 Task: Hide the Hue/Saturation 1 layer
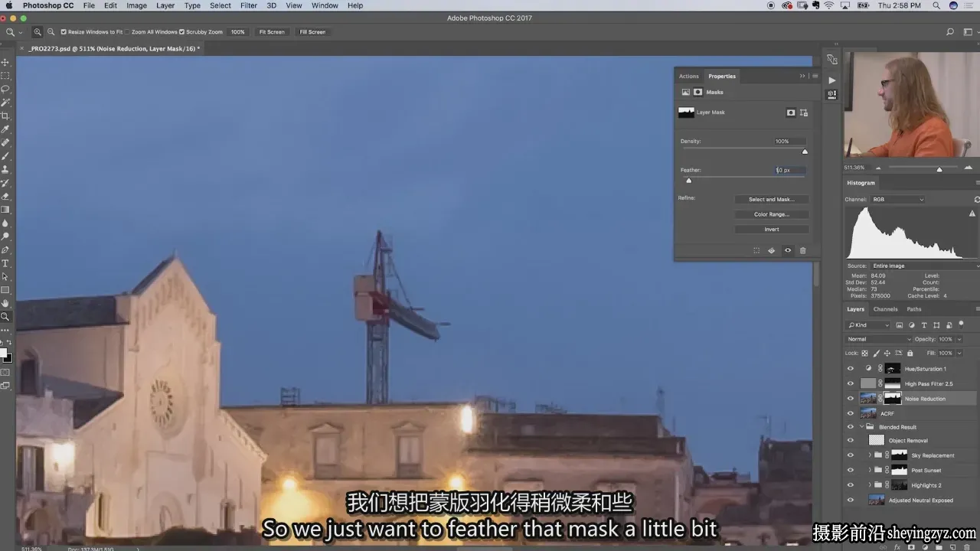(x=850, y=369)
